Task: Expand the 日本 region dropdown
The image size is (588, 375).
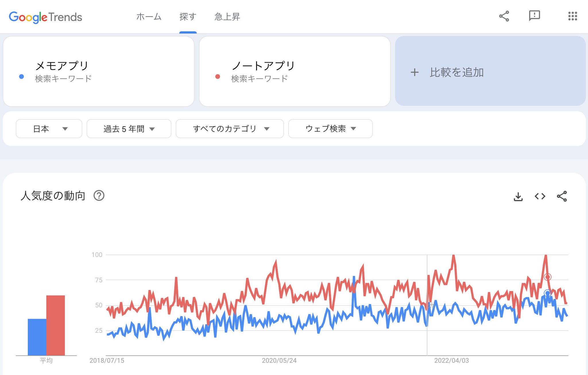Action: (49, 129)
